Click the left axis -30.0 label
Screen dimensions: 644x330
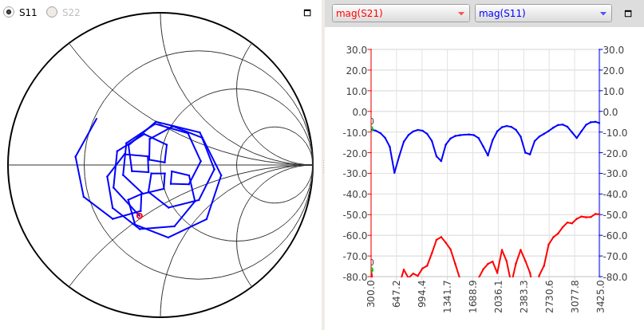pyautogui.click(x=356, y=174)
